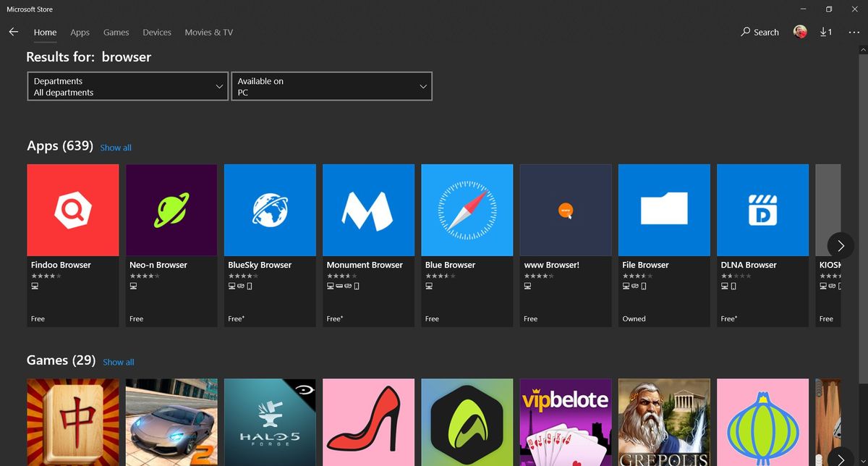Screen dimensions: 868x466
Task: Switch to the Apps tab
Action: point(80,32)
